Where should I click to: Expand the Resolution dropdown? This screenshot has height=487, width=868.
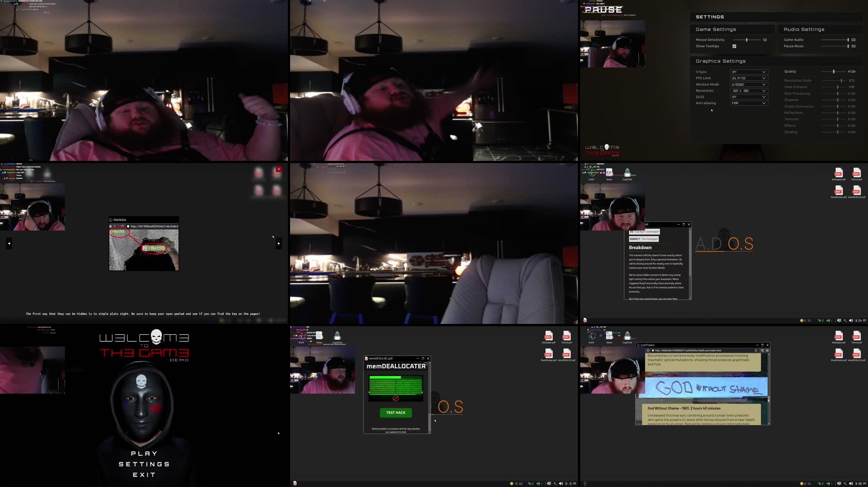point(748,90)
